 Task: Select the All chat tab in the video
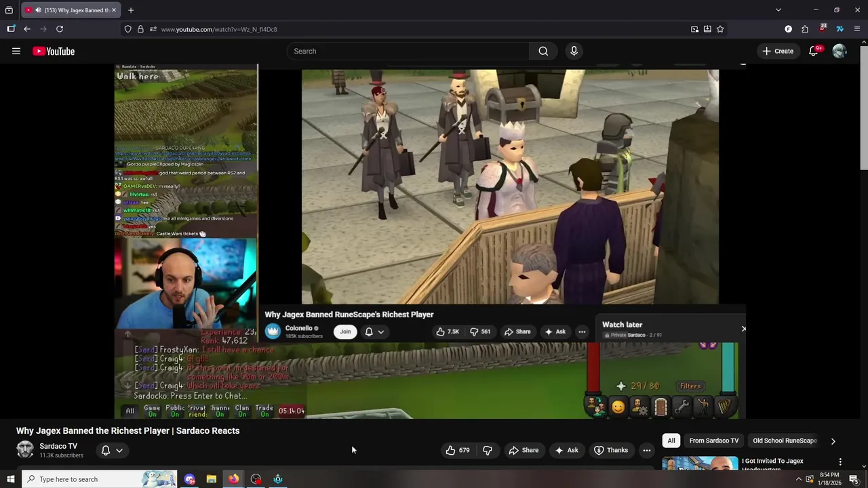[x=130, y=411]
